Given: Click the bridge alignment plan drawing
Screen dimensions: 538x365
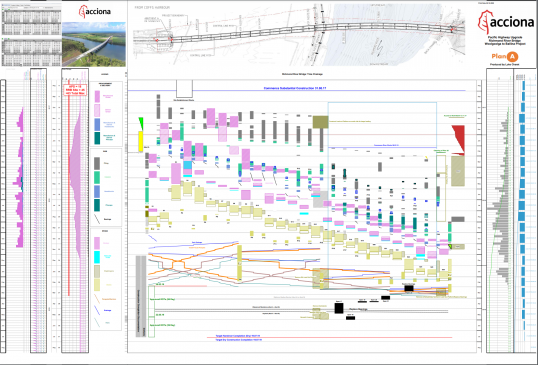Looking at the screenshot, I should click(x=298, y=34).
